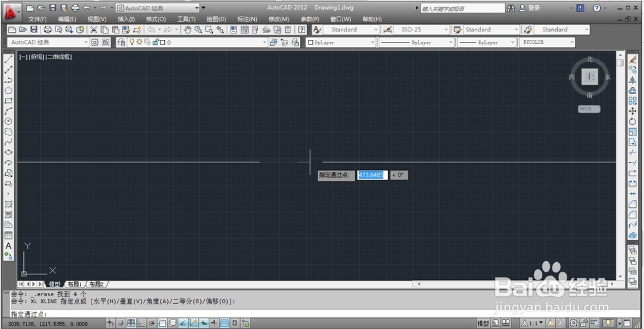Select the Construction line (XLINE) tool

pyautogui.click(x=8, y=70)
